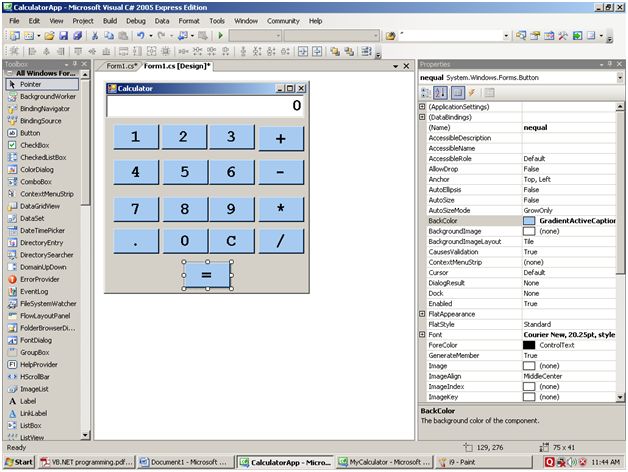This screenshot has height=472, width=628.
Task: Open the Start Page toolbar icon
Action: click(577, 36)
